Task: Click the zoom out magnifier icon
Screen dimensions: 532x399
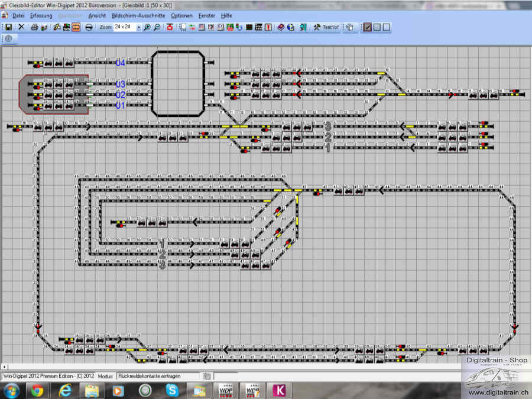Action: (x=157, y=27)
